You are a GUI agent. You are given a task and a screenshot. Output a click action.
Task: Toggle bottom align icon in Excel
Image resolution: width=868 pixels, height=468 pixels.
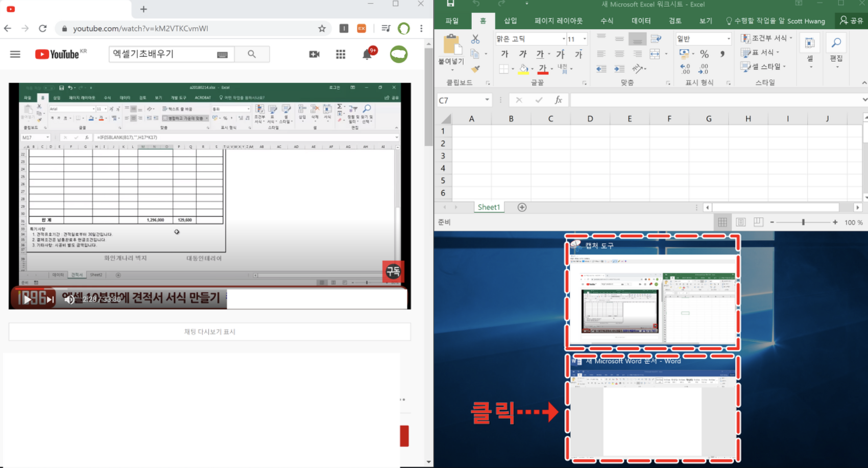pyautogui.click(x=637, y=39)
